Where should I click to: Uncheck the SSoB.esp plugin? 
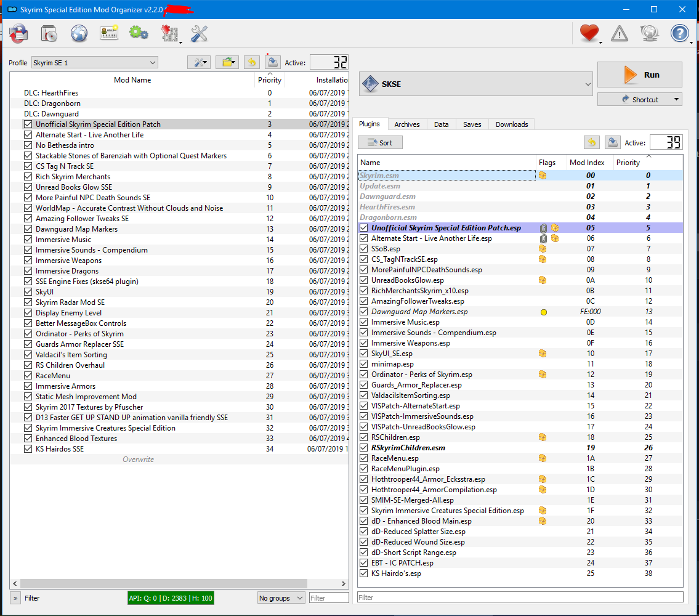364,248
